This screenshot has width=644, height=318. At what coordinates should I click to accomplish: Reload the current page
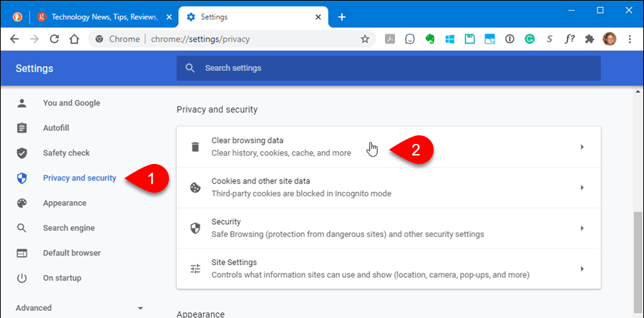click(x=54, y=39)
